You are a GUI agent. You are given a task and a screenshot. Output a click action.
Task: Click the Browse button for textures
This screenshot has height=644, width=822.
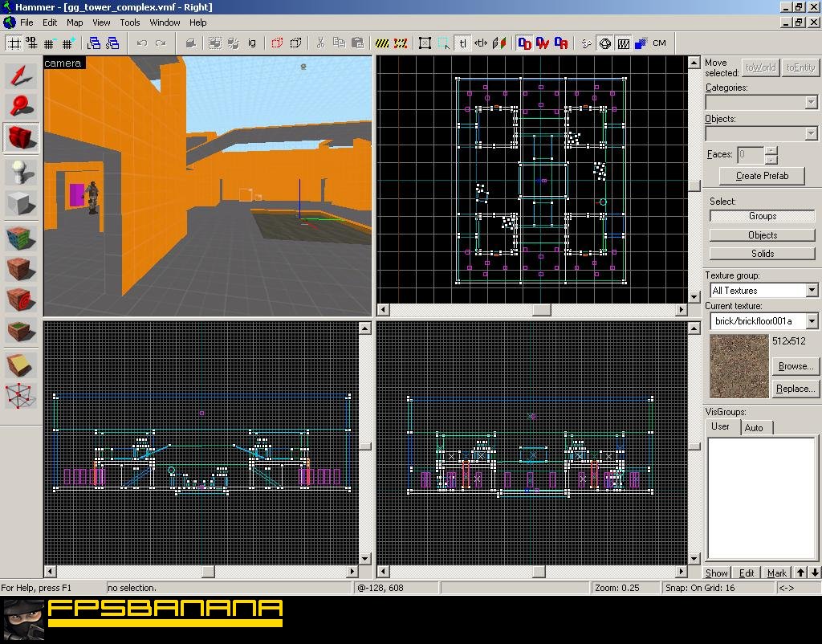click(795, 366)
